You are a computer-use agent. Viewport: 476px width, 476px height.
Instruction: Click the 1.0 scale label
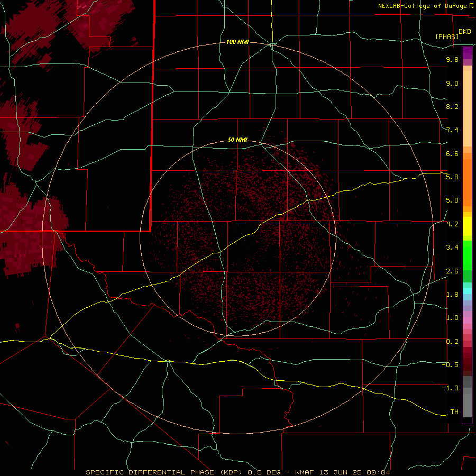(452, 318)
